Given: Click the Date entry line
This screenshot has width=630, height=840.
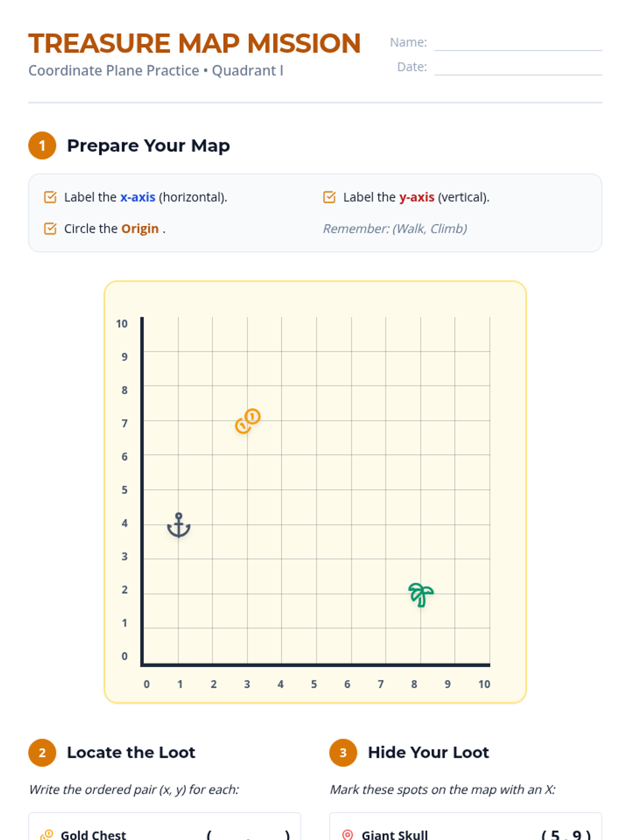Looking at the screenshot, I should coord(518,68).
